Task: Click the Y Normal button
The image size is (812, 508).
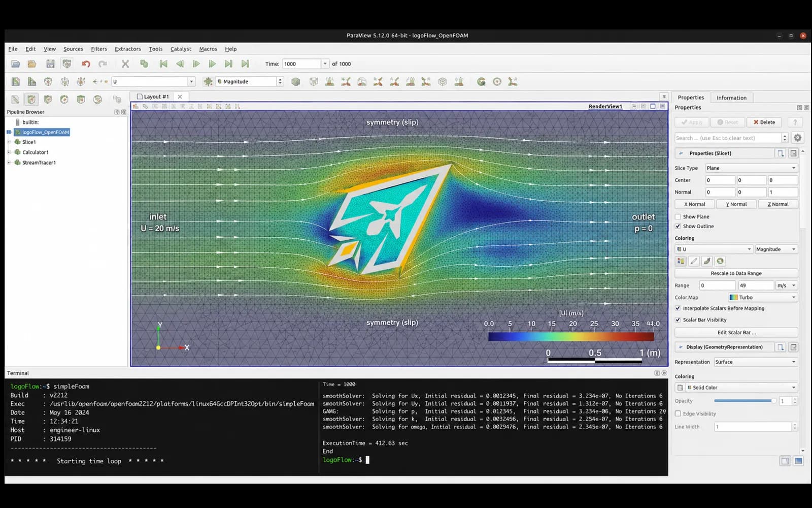Action: click(x=736, y=204)
